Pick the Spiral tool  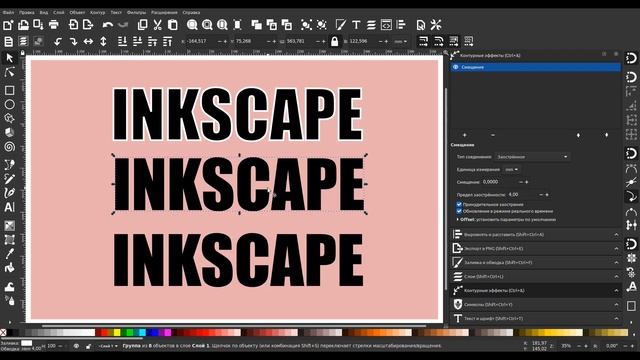coord(9,147)
